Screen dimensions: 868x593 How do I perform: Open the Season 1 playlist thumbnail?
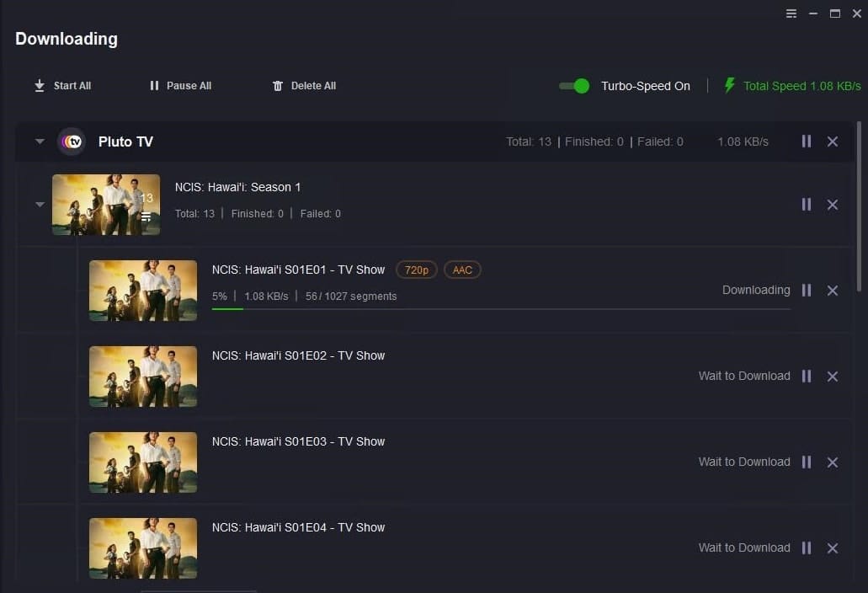point(106,205)
